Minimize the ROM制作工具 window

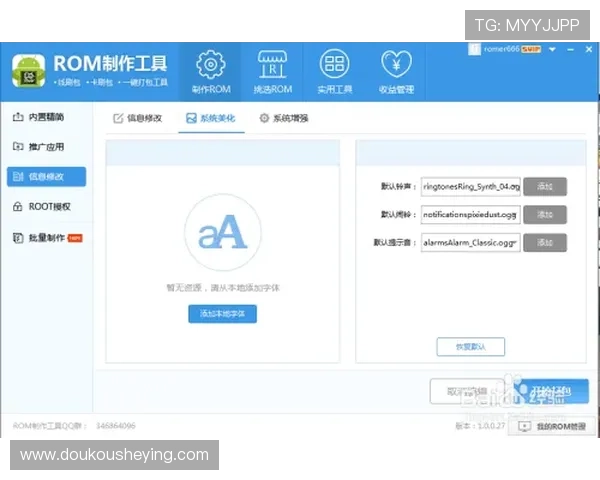[571, 49]
